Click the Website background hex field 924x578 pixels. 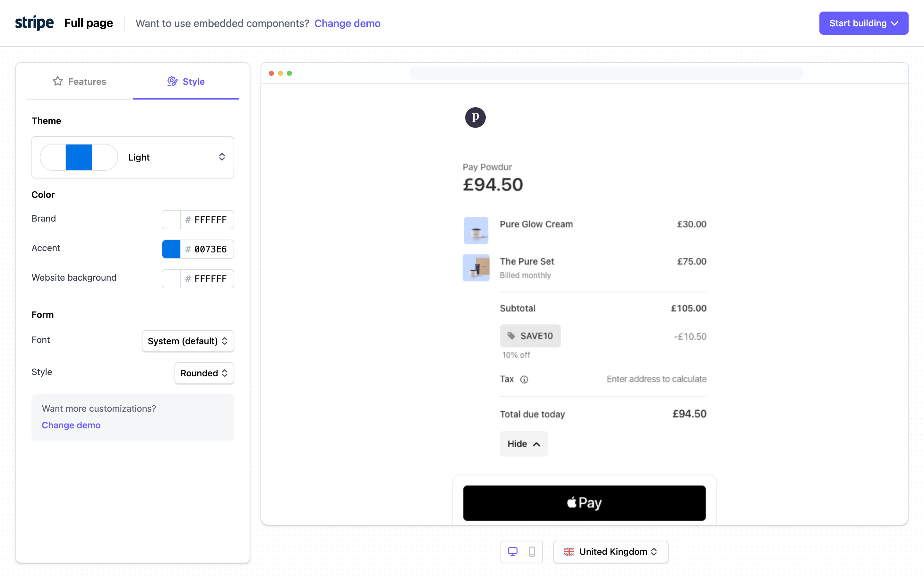coord(207,279)
